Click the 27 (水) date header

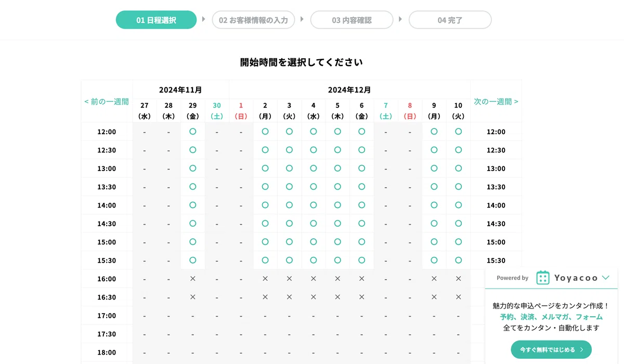145,111
